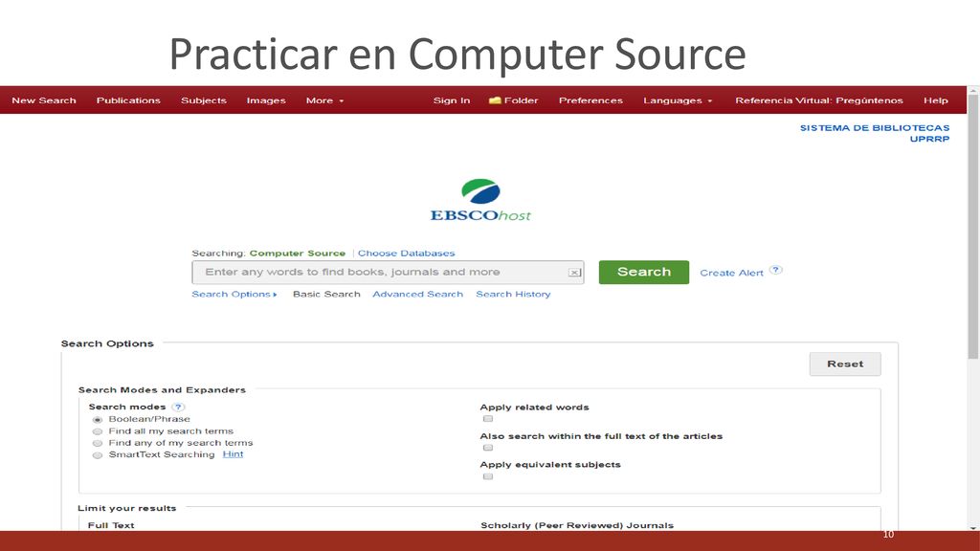Open the Search modes help question mark

(x=178, y=407)
